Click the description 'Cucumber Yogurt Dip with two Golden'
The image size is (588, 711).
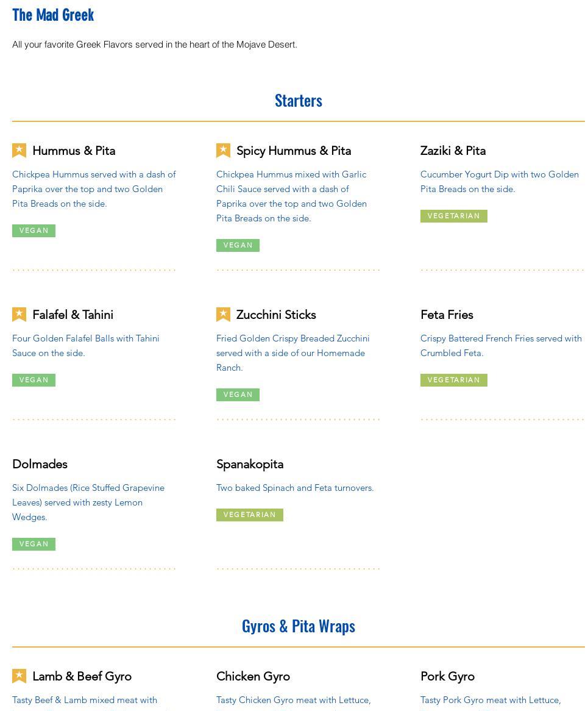click(x=500, y=174)
